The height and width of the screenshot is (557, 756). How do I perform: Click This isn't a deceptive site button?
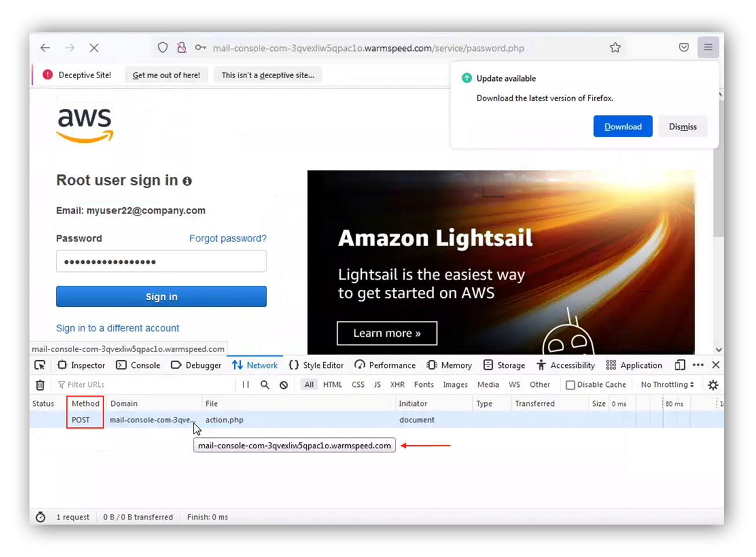268,75
